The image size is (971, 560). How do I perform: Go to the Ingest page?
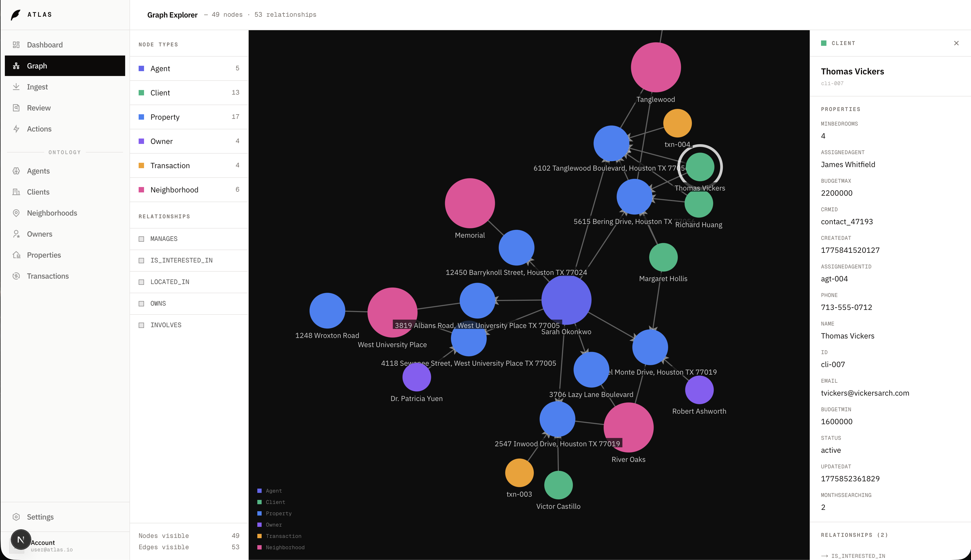(x=65, y=87)
